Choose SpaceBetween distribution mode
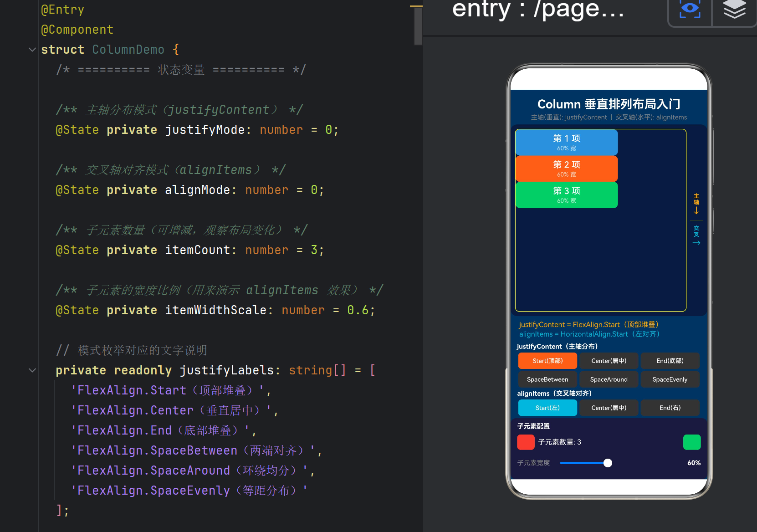The width and height of the screenshot is (757, 532). 547,379
